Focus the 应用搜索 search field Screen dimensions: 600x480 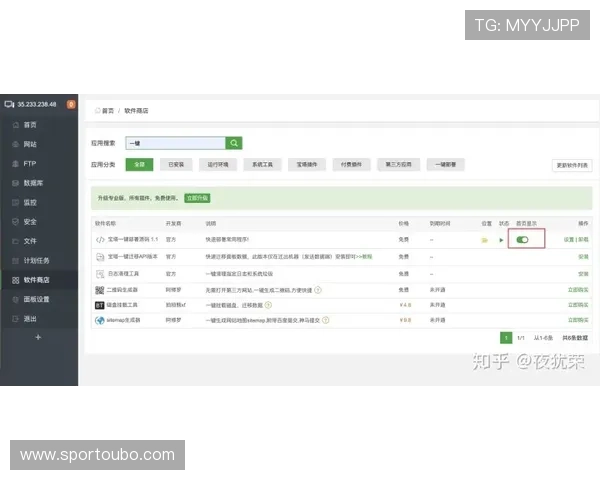[x=176, y=143]
